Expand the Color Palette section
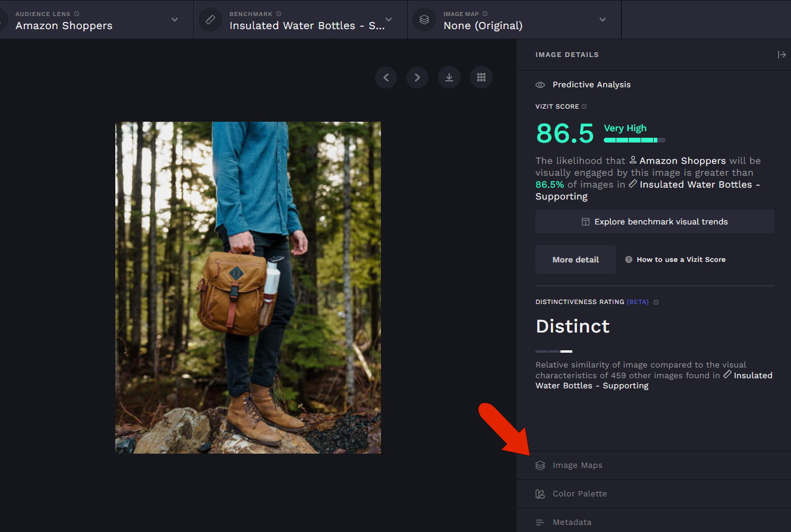Viewport: 791px width, 532px height. 579,494
